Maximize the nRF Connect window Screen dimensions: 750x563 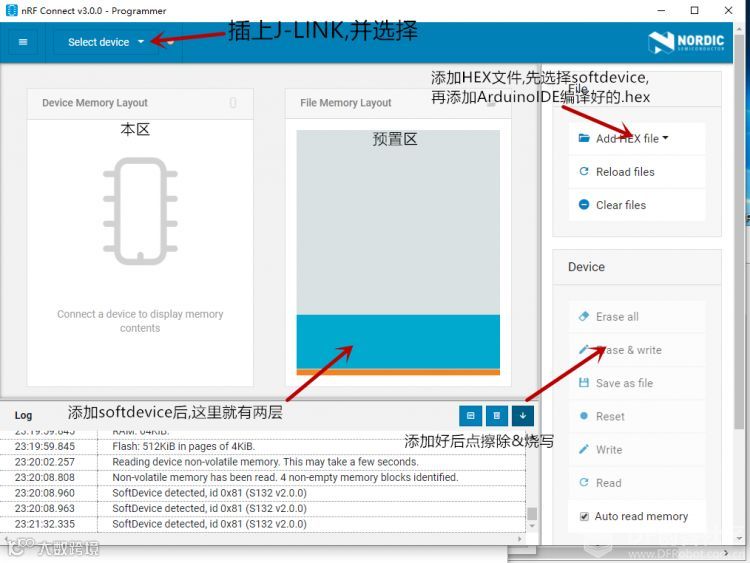[695, 10]
